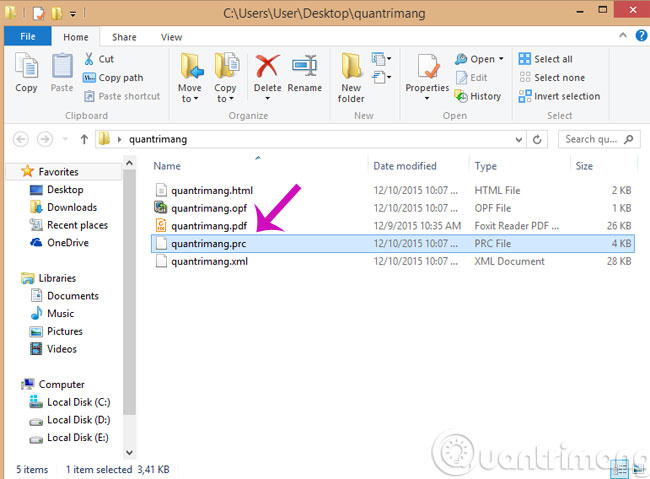
Task: Switch to the View tab
Action: coord(171,37)
